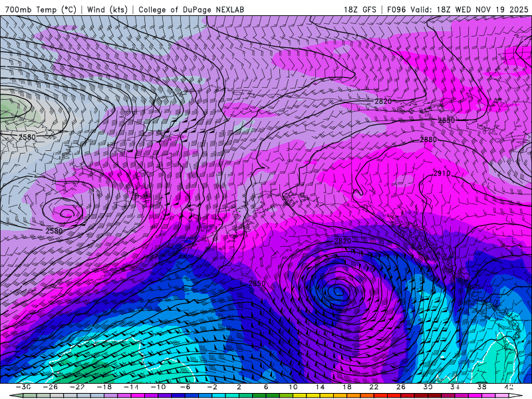
Task: Click 'WED NOV 19 2025' valid date
Action: [491, 9]
